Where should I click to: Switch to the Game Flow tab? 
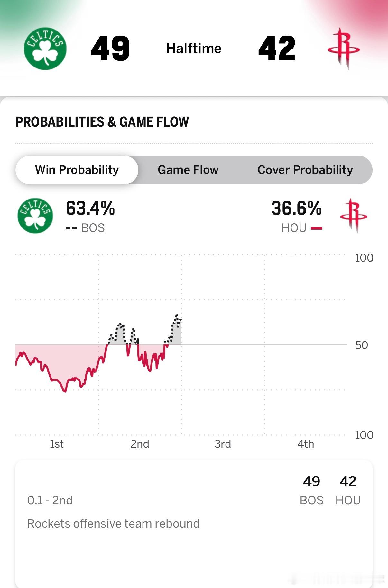188,170
